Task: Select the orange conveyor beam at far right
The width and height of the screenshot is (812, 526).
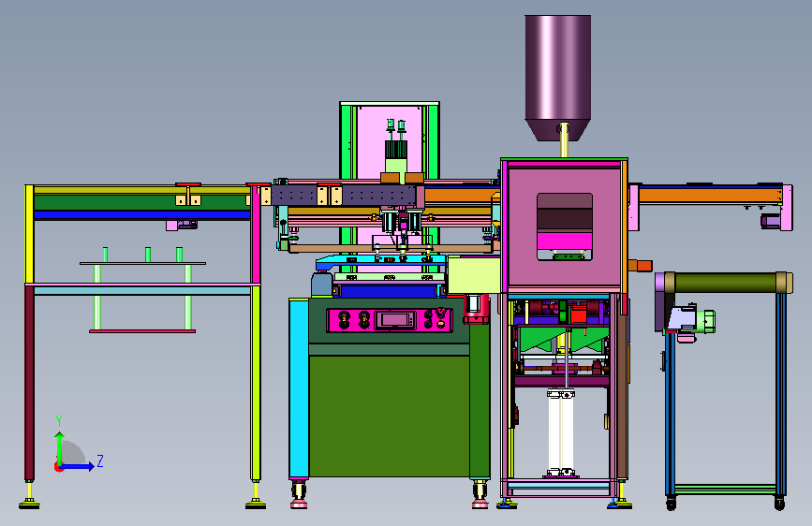Action: (x=710, y=197)
